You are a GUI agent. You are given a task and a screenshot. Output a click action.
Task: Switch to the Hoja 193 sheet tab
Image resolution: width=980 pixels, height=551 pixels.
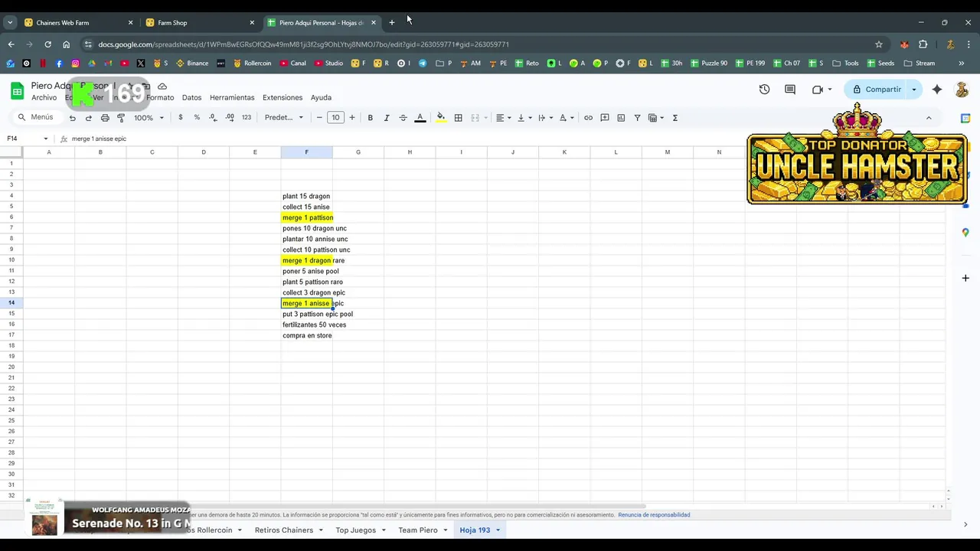(475, 530)
